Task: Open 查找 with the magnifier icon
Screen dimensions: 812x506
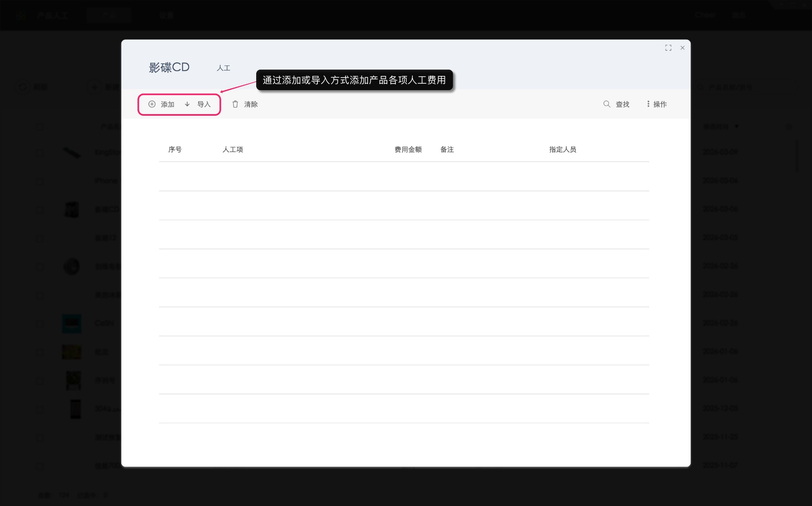Action: coord(607,104)
